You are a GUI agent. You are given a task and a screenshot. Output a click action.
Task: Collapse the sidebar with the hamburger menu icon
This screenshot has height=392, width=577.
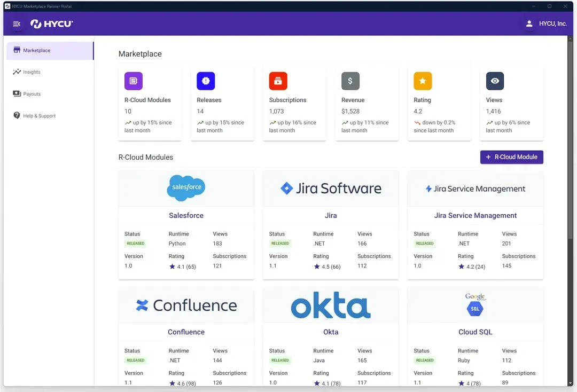coord(17,24)
